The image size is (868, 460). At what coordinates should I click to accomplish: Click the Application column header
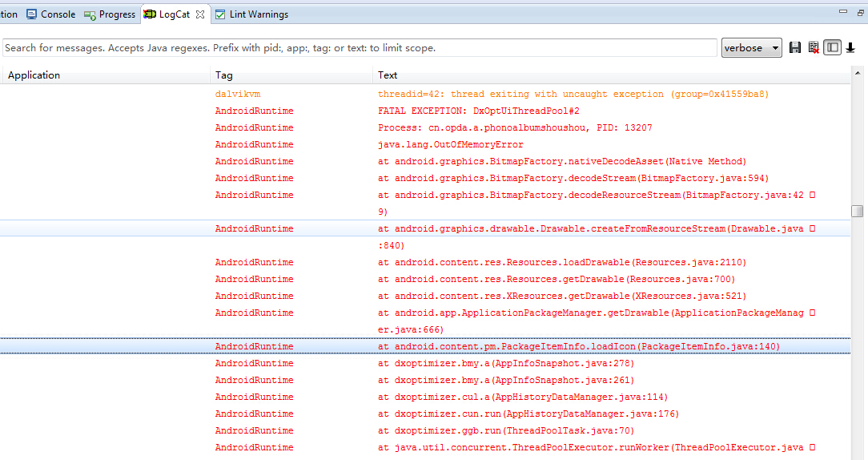pos(105,75)
